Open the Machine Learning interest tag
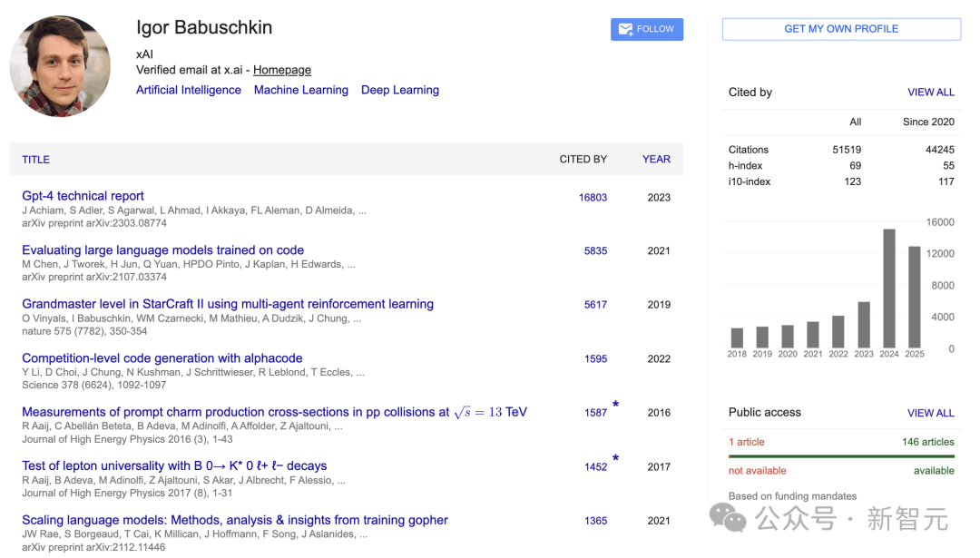The width and height of the screenshot is (980, 558). (300, 90)
